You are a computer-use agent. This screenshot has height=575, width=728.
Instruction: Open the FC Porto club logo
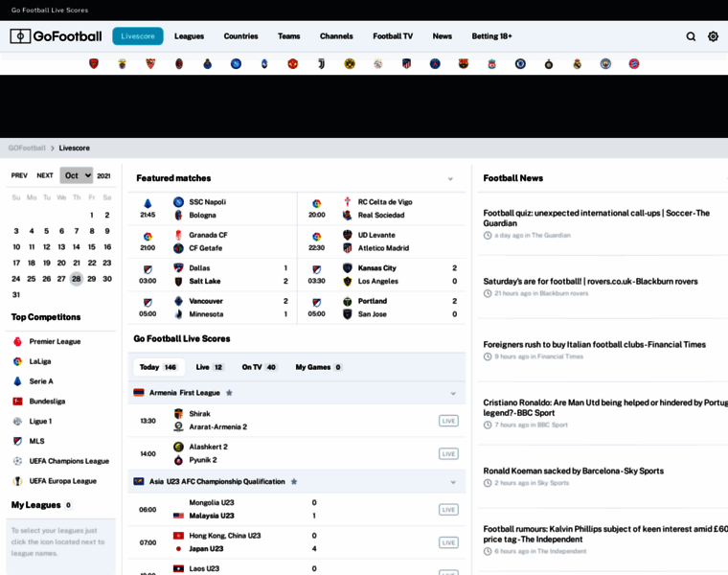click(x=208, y=63)
